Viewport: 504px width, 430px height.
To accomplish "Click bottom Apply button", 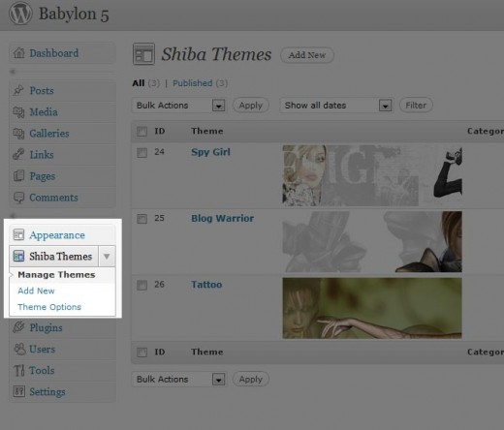I will coord(251,380).
